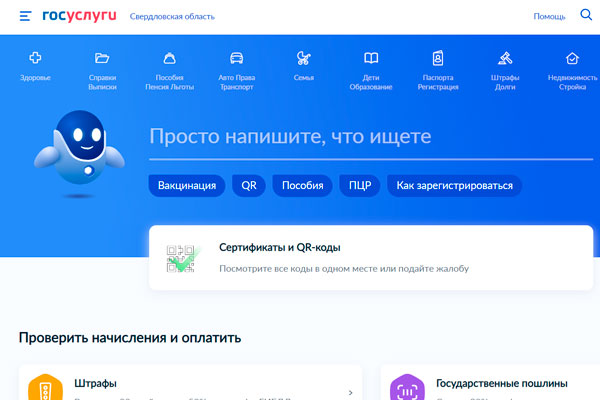Image resolution: width=600 pixels, height=400 pixels.
Task: Select the ПЦР quick tag
Action: coord(360,186)
